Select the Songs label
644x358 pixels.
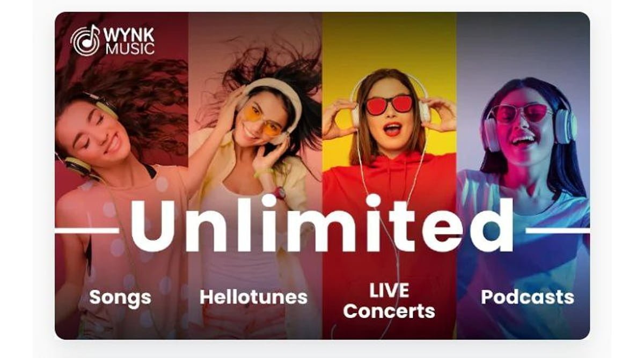(120, 297)
